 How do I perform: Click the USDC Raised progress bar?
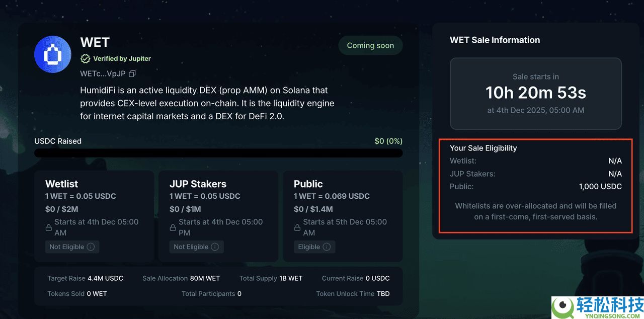(x=218, y=152)
